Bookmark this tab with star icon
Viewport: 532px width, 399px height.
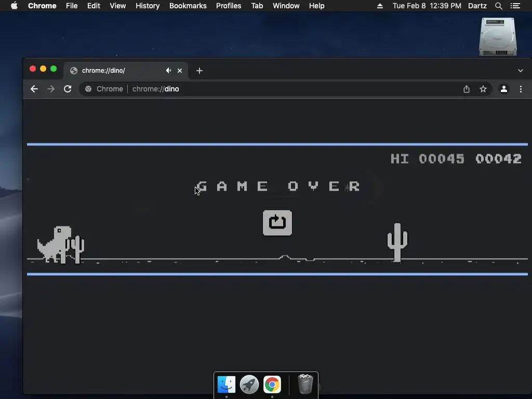tap(483, 89)
